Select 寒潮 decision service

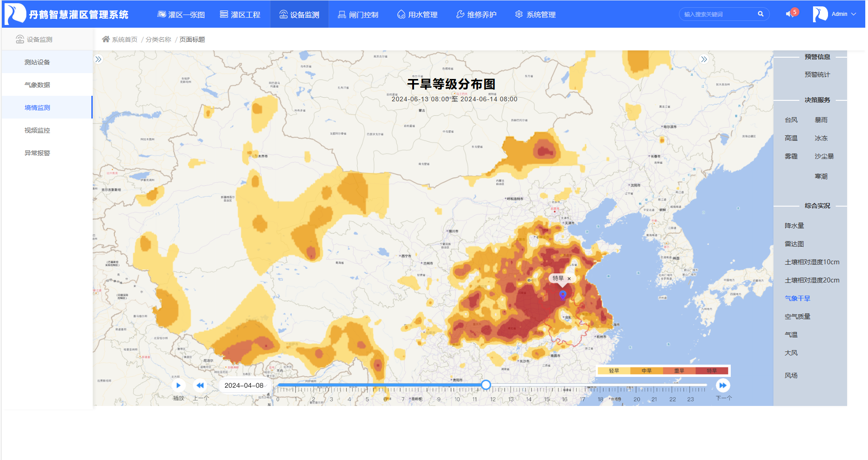pos(821,176)
